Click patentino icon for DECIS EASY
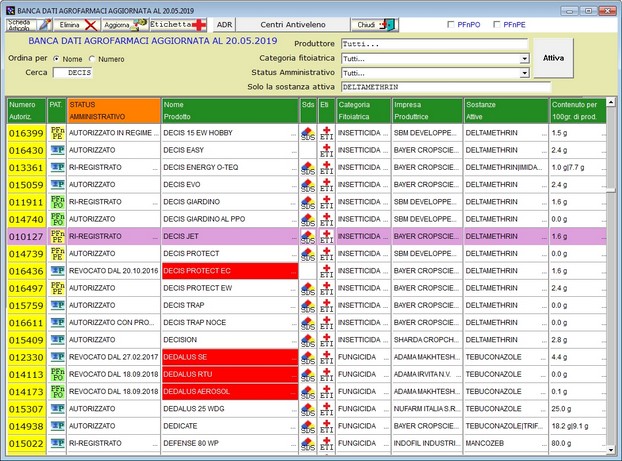Viewport: 622px width, 461px height. click(x=57, y=150)
